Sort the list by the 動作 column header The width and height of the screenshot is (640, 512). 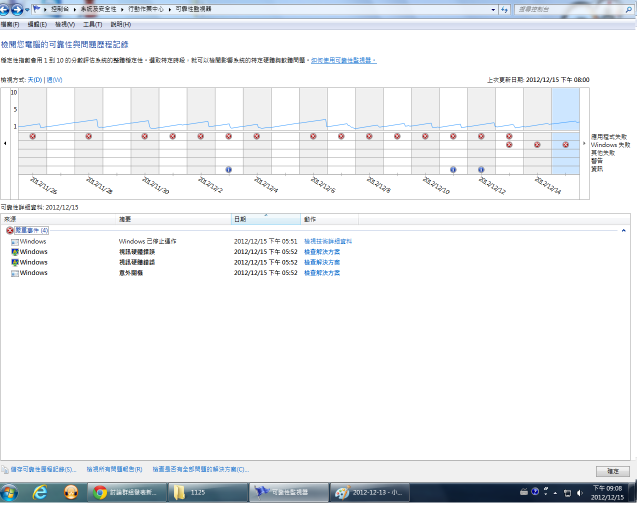click(x=331, y=220)
